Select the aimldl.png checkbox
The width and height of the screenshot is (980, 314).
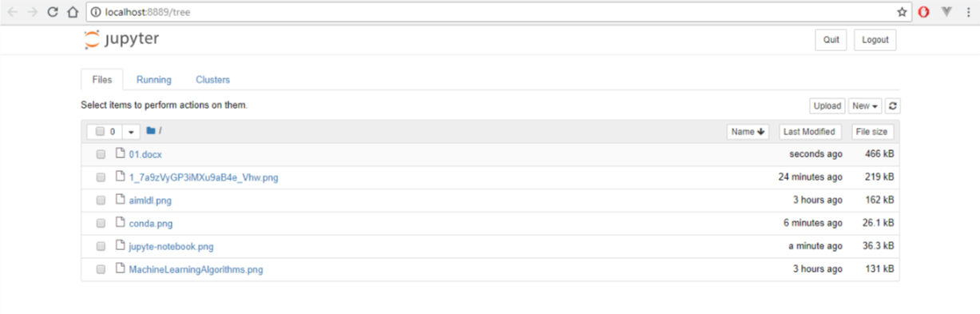(x=101, y=201)
